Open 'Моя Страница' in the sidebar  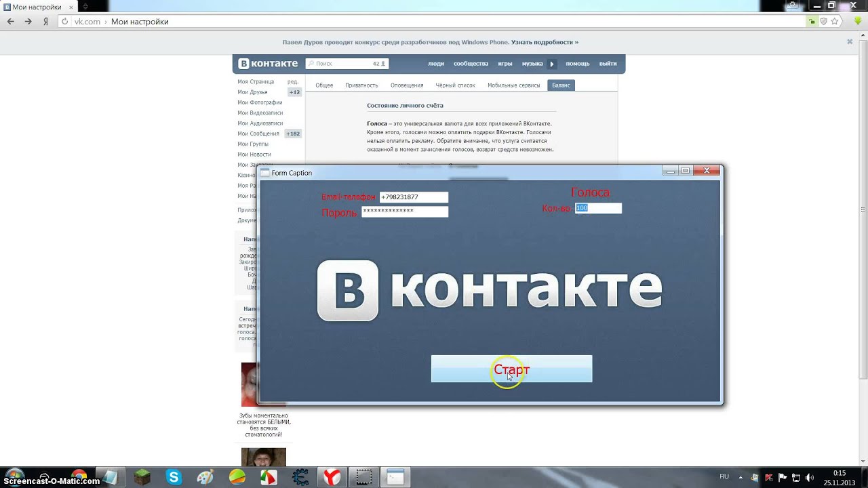click(256, 81)
